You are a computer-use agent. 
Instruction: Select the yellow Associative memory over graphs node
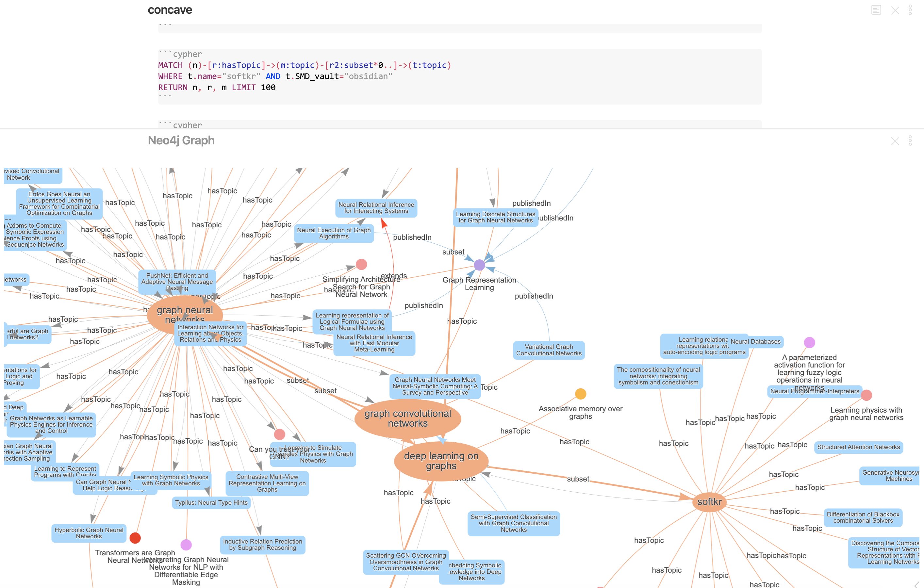581,394
